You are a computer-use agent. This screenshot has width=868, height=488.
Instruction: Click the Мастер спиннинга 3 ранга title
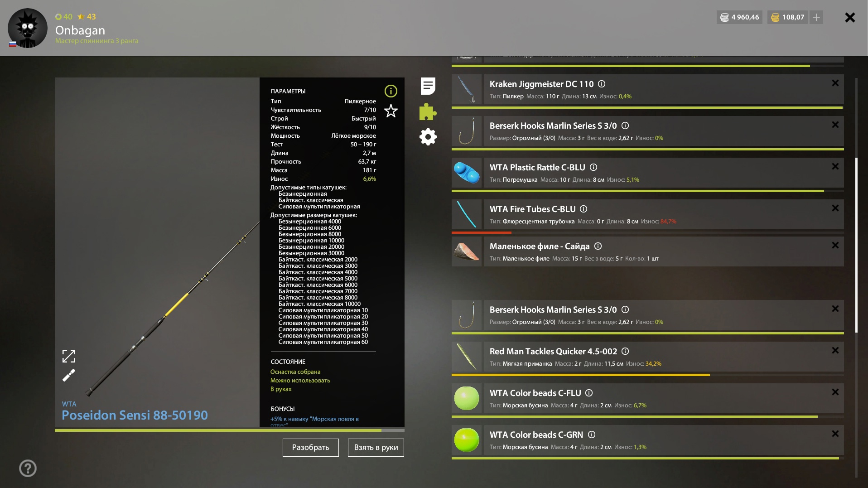97,41
